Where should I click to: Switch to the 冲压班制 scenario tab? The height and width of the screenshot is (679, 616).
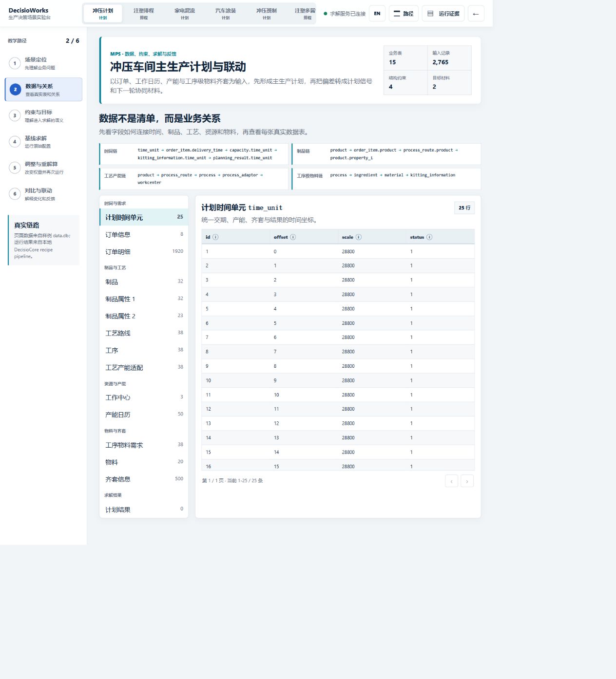click(267, 14)
